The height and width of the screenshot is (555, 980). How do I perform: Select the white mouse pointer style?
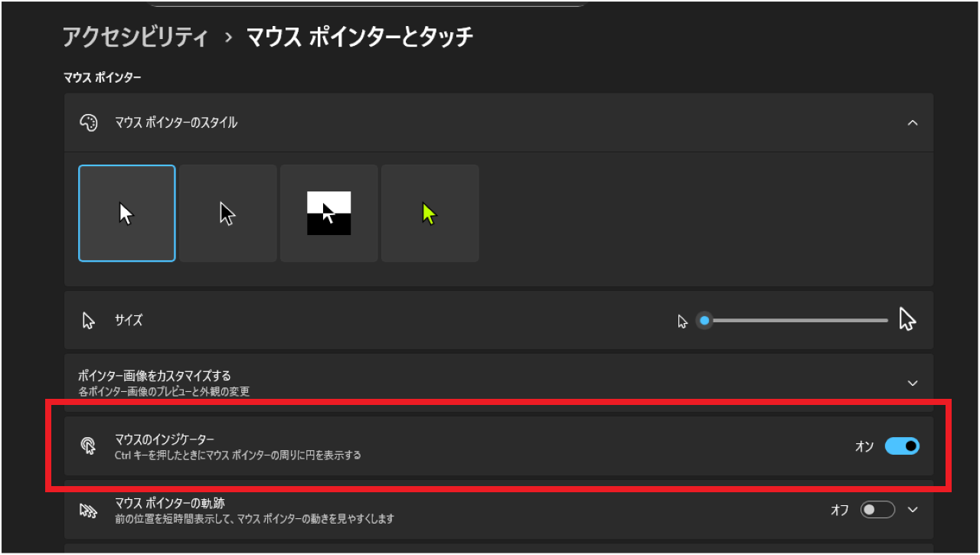tap(126, 212)
